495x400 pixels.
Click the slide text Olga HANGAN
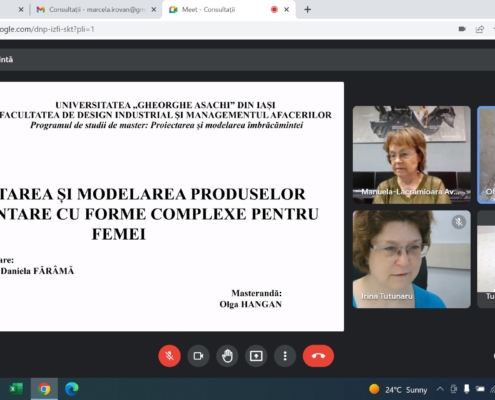251,304
